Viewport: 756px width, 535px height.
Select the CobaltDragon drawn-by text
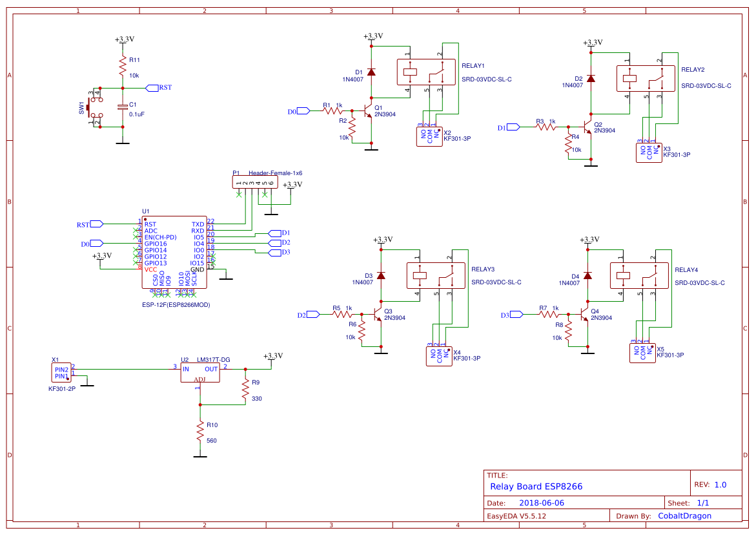pyautogui.click(x=684, y=516)
